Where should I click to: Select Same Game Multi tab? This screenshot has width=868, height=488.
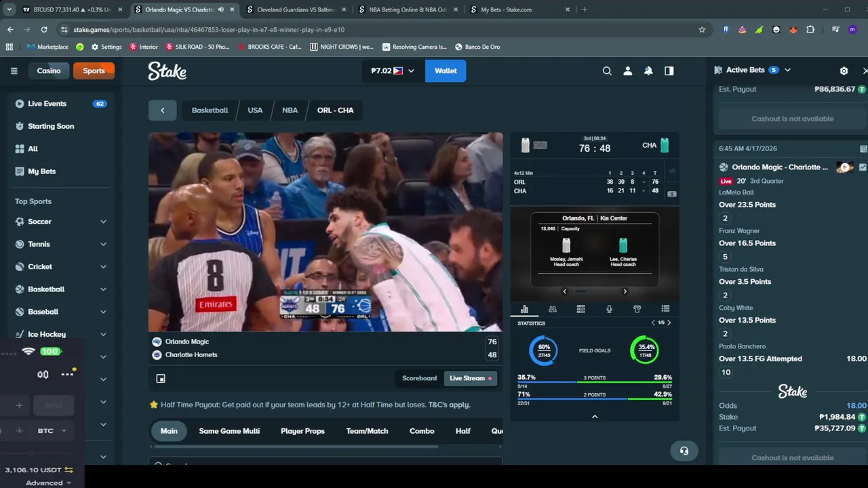[229, 431]
